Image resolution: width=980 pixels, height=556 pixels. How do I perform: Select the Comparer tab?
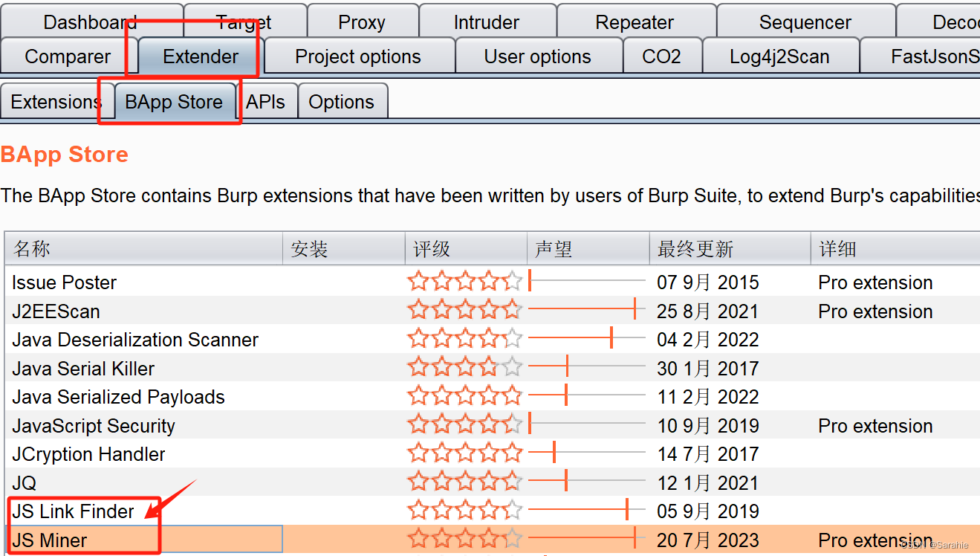tap(68, 56)
